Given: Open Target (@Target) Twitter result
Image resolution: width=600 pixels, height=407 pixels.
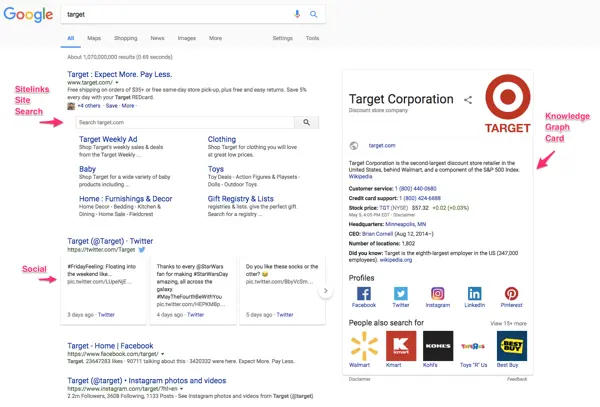Looking at the screenshot, I should point(110,241).
